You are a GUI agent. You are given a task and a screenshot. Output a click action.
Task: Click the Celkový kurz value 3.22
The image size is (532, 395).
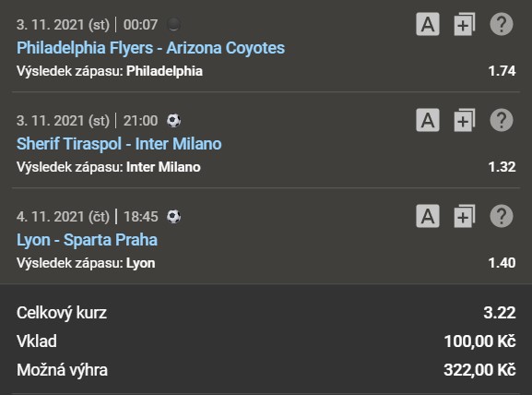point(500,313)
